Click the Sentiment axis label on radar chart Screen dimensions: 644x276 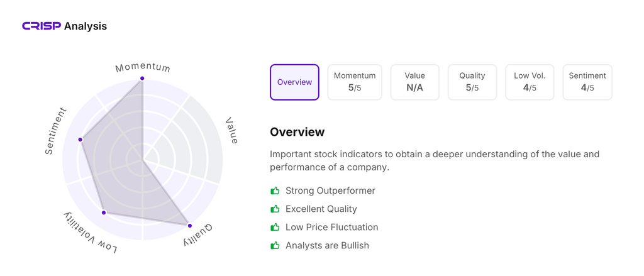(56, 131)
